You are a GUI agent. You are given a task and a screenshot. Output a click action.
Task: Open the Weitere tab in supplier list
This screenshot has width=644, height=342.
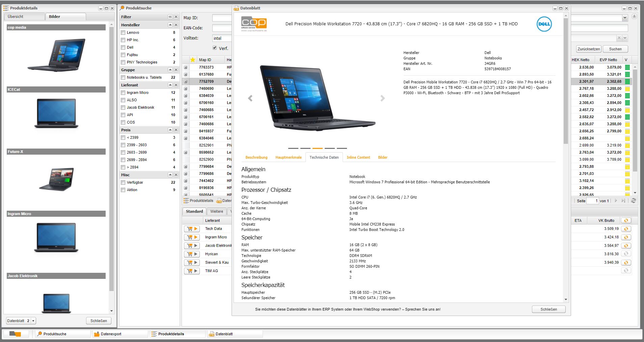coord(217,211)
